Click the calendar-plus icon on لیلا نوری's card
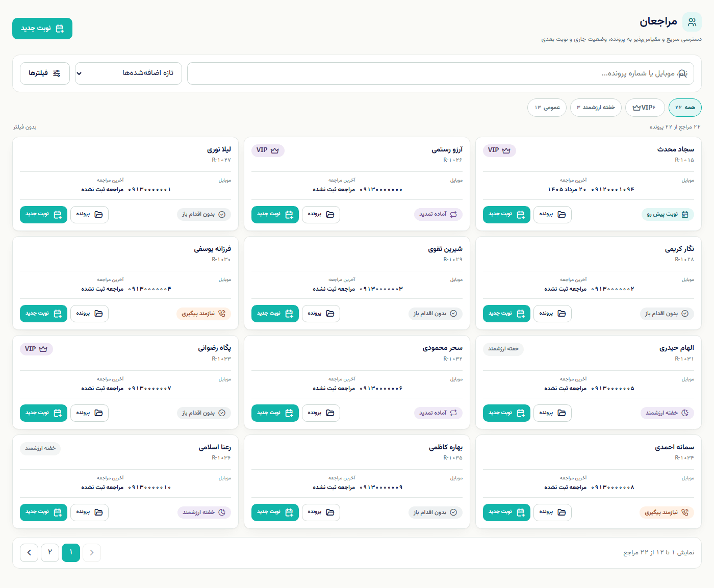 pyautogui.click(x=58, y=215)
